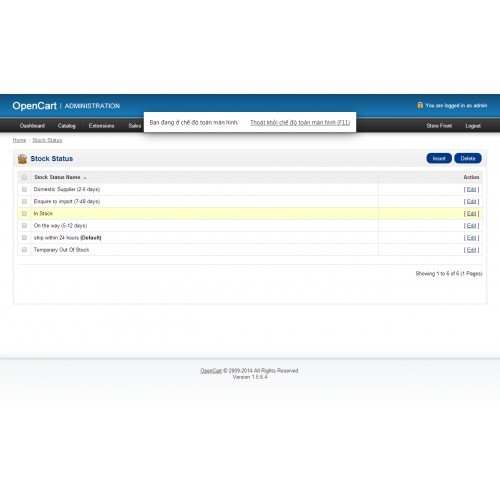This screenshot has width=500, height=500.
Task: Open the Extensions menu
Action: (x=101, y=126)
